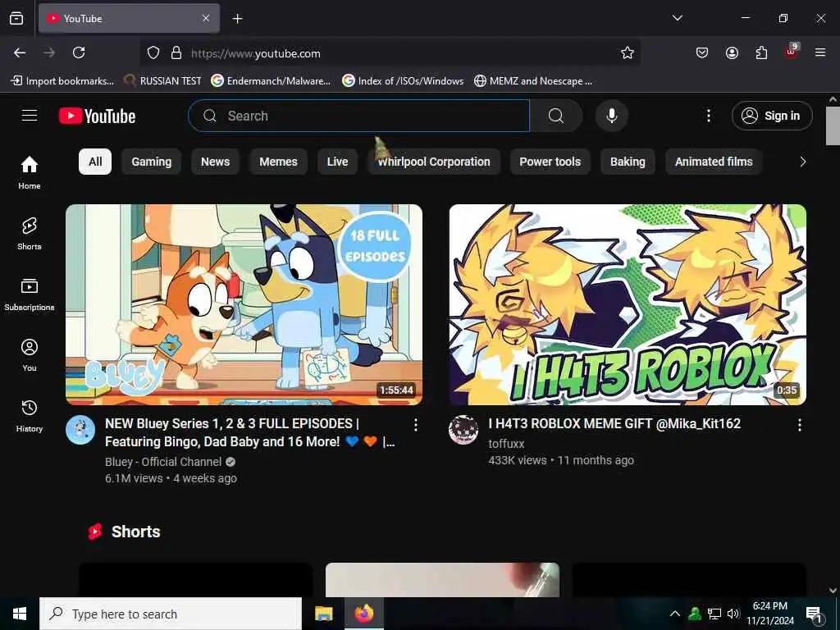Open Subscriptions in the sidebar

[x=30, y=294]
